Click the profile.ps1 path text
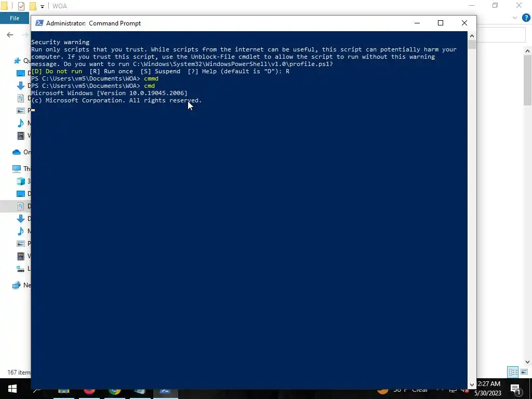 coord(232,64)
